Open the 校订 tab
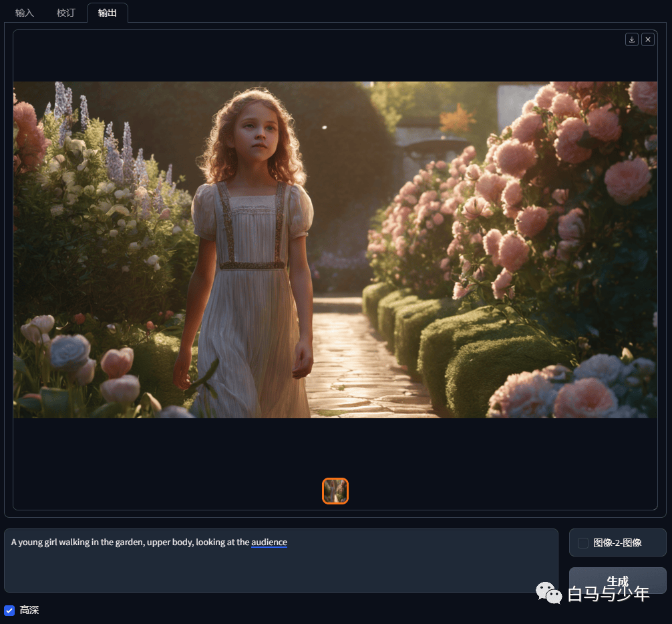Image resolution: width=672 pixels, height=624 pixels. pyautogui.click(x=65, y=13)
